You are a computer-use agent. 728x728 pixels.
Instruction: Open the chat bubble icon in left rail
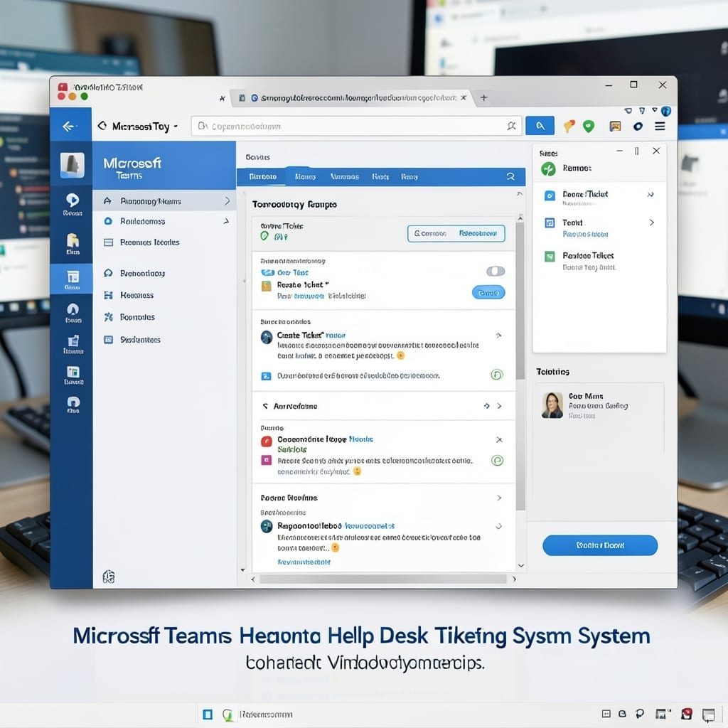click(73, 203)
